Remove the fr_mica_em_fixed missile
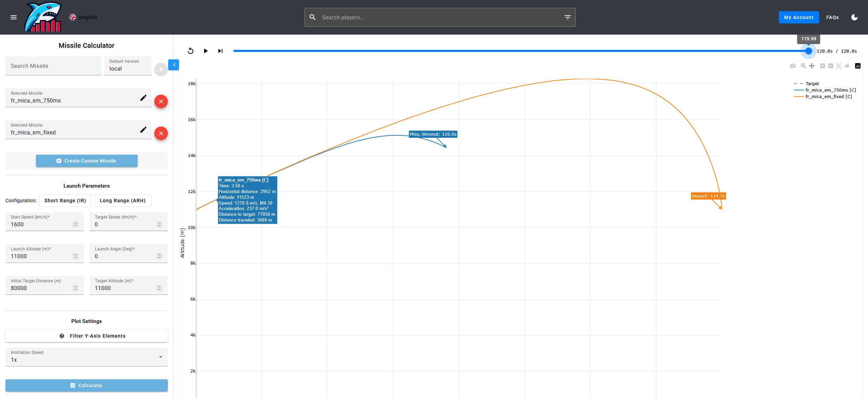Image resolution: width=868 pixels, height=399 pixels. [x=161, y=133]
